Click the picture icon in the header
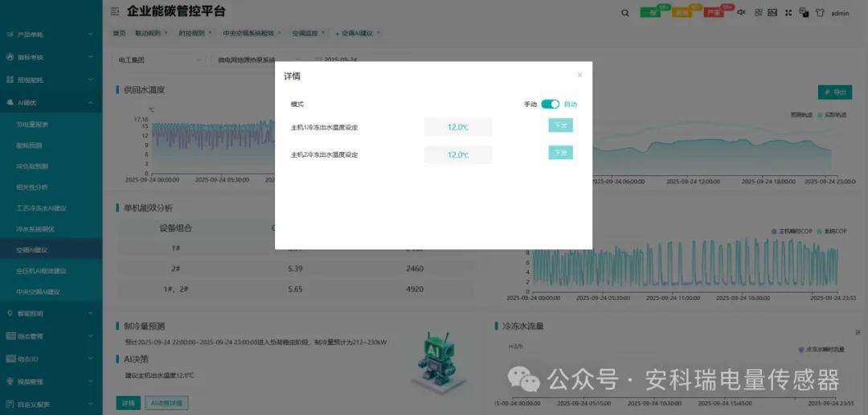Viewport: 868px width, 415px height. [772, 13]
